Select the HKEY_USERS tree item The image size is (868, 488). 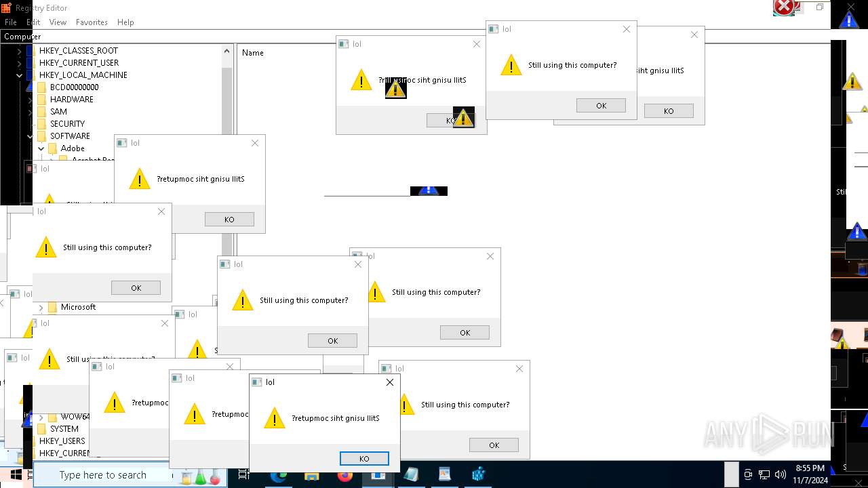click(62, 441)
